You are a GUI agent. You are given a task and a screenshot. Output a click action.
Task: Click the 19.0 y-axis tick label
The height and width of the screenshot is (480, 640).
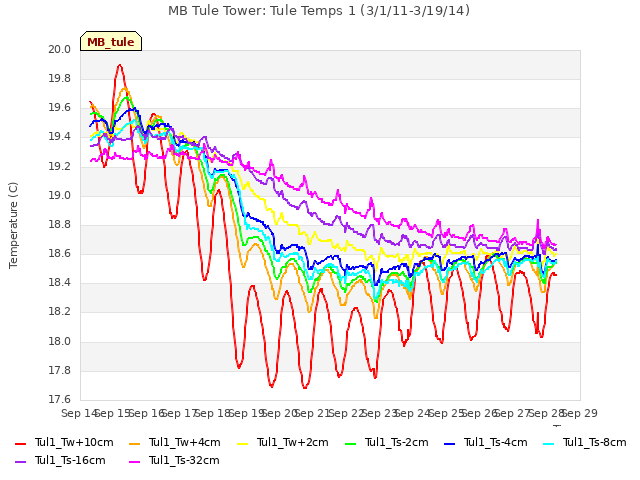click(x=60, y=196)
